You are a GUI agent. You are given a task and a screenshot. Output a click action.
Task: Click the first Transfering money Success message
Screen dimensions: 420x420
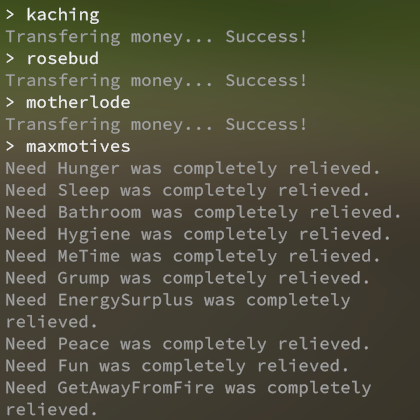156,37
